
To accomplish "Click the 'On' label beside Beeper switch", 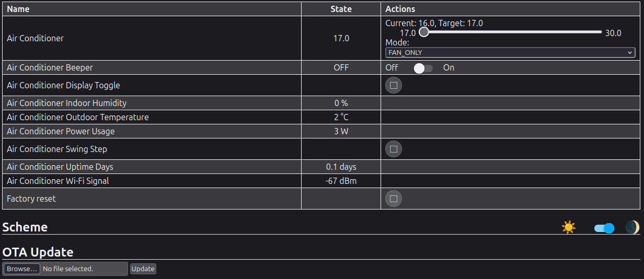I will [448, 68].
